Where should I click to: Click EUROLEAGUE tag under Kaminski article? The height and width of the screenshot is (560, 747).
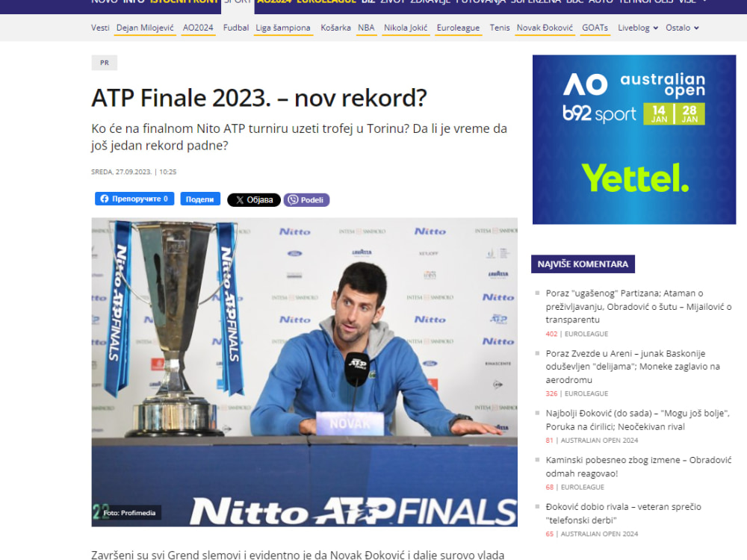click(x=582, y=487)
